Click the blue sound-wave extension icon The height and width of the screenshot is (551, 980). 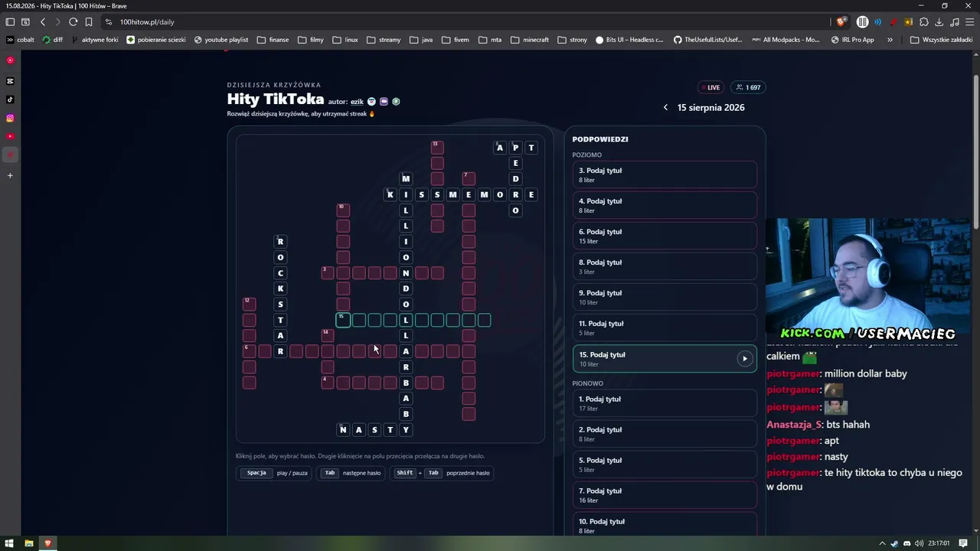(x=878, y=22)
